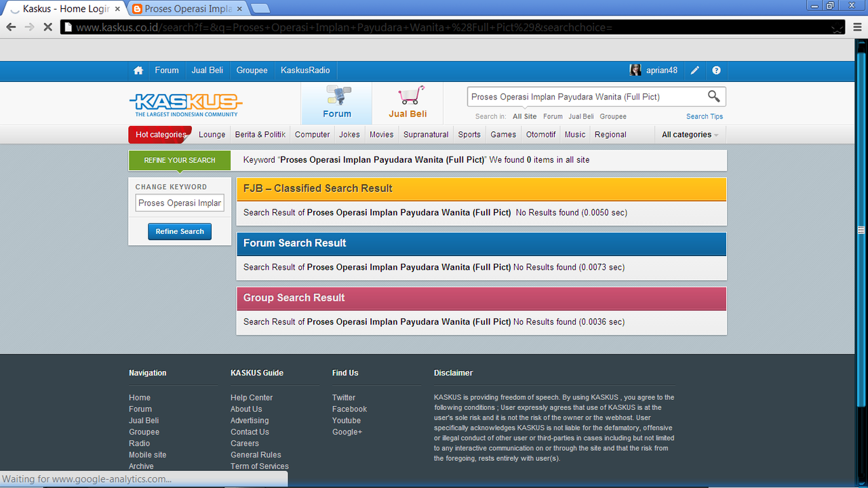Viewport: 868px width, 488px height.
Task: Open the footer Contact Us link
Action: click(250, 432)
